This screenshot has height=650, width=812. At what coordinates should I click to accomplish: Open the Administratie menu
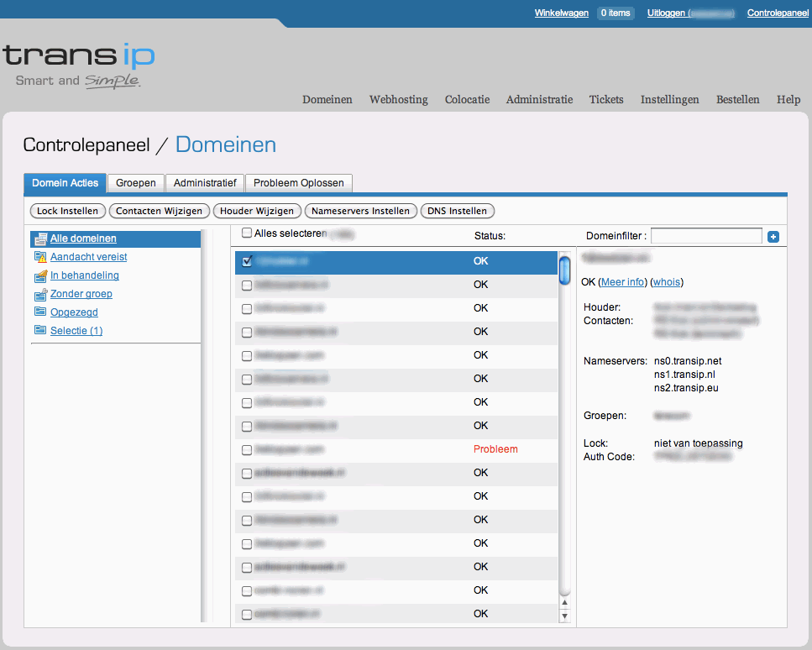540,99
